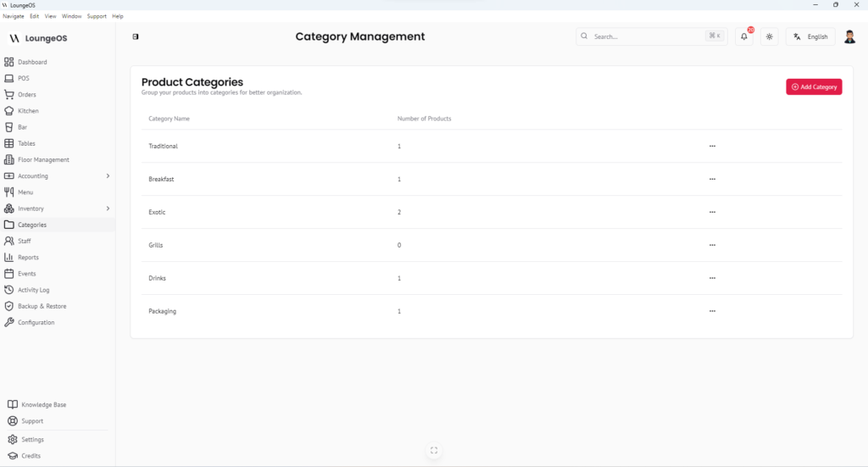This screenshot has width=868, height=467.
Task: Click the fullscreen toggle at bottom
Action: pyautogui.click(x=434, y=451)
